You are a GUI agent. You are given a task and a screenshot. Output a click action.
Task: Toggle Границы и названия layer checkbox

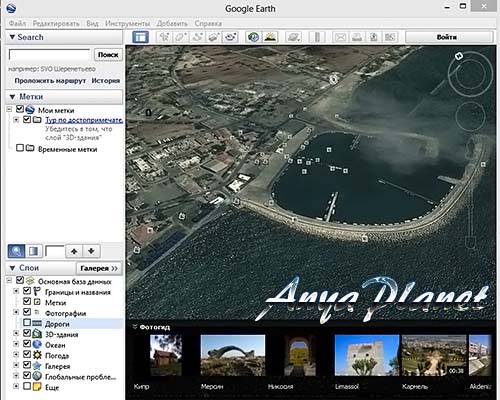click(27, 291)
